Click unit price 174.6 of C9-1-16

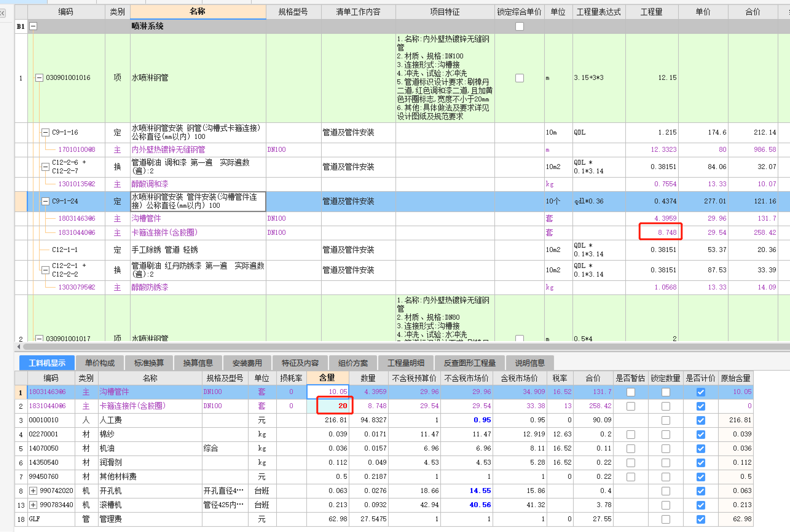pos(717,132)
